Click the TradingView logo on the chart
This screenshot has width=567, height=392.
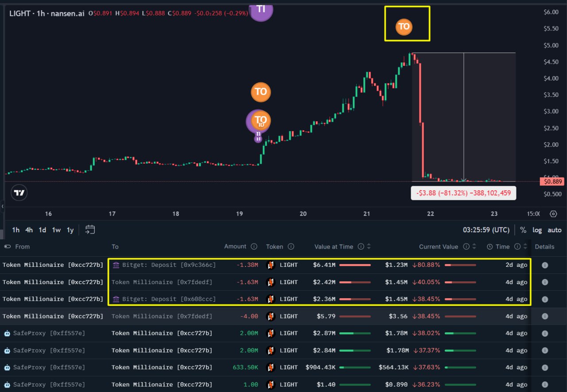click(19, 192)
